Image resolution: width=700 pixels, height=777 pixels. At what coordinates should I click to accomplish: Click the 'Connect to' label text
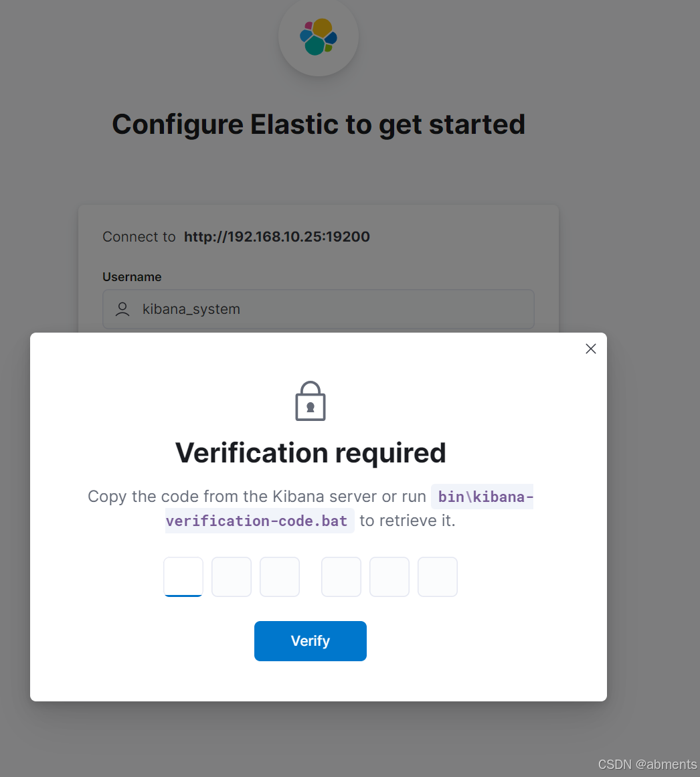tap(139, 237)
